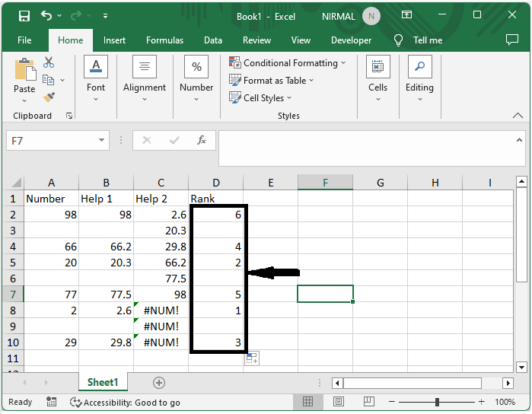Image resolution: width=532 pixels, height=414 pixels.
Task: Click the Undo arrow icon
Action: [47, 16]
